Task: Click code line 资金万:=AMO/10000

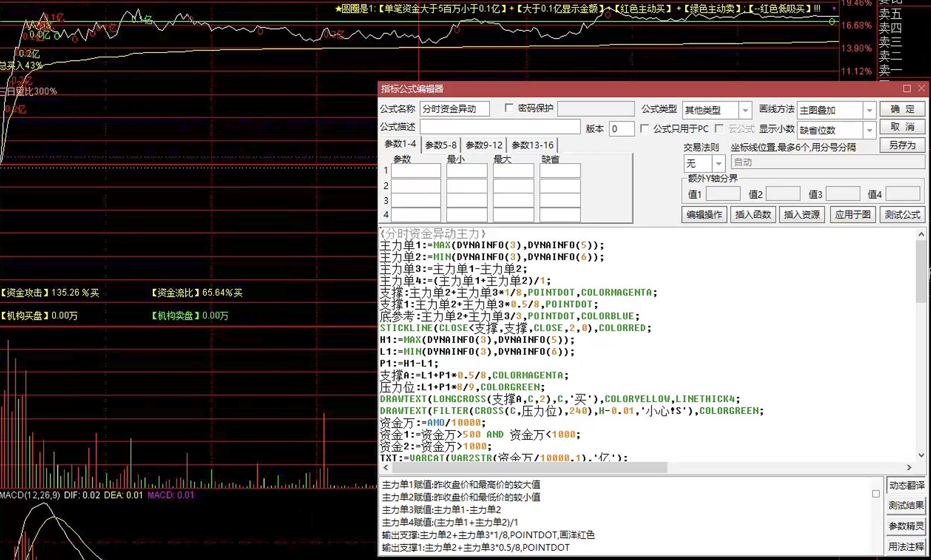Action: click(433, 423)
